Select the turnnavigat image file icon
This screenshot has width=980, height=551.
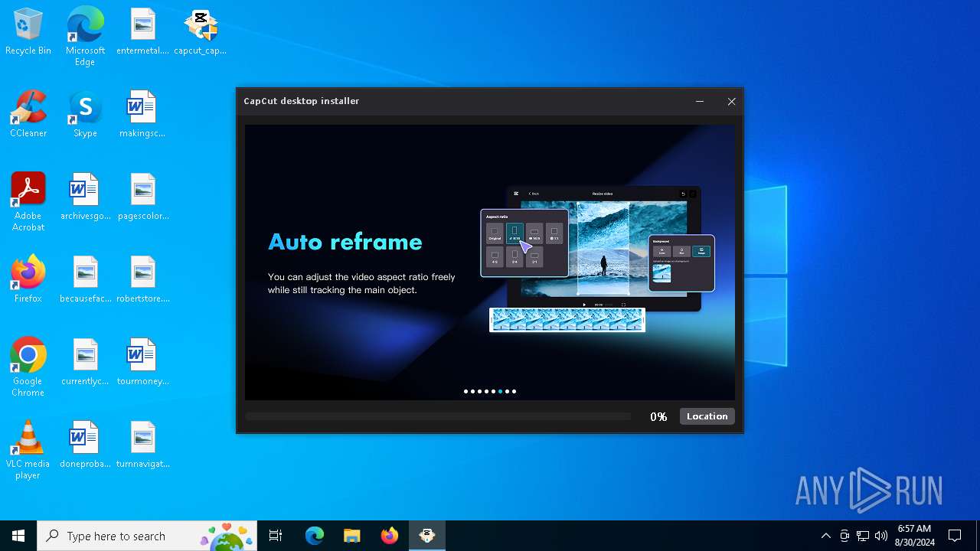pos(142,445)
